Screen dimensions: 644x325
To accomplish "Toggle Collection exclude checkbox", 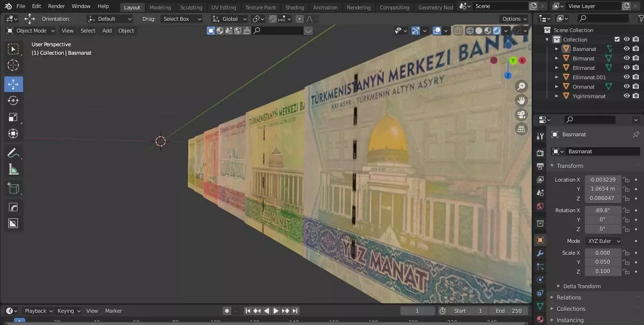I will 617,40.
